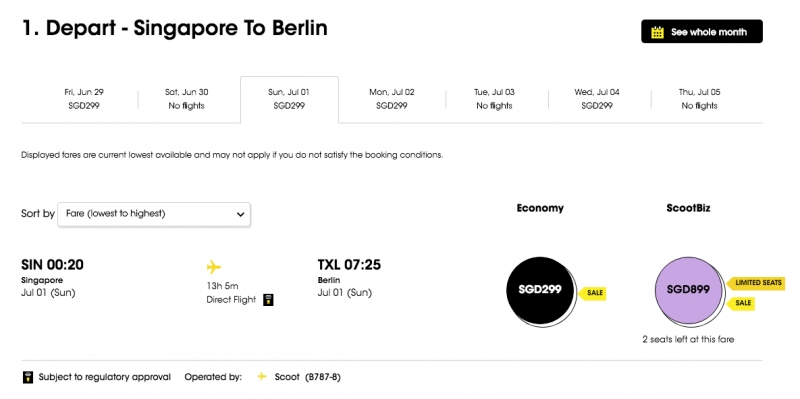Click the LIMITED SEATS tag beside ScootBiz fare

756,283
